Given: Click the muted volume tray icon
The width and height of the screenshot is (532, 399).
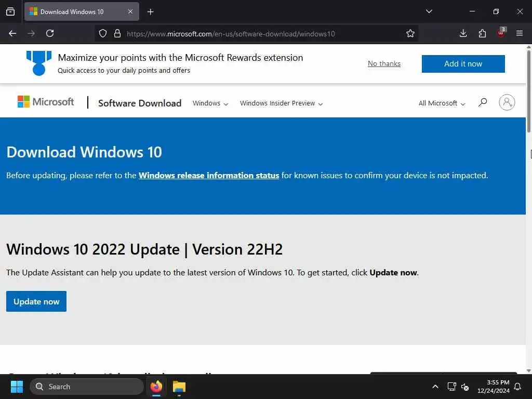Looking at the screenshot, I should tap(465, 387).
